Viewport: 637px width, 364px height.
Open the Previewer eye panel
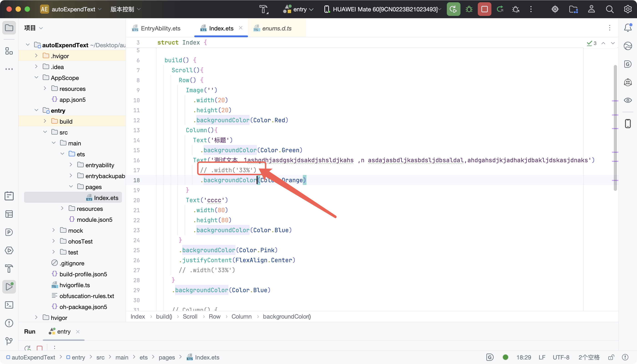click(627, 100)
